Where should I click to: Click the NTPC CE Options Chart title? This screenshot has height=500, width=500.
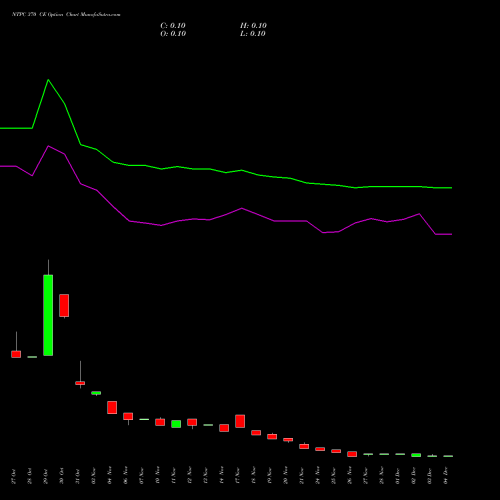tap(66, 15)
